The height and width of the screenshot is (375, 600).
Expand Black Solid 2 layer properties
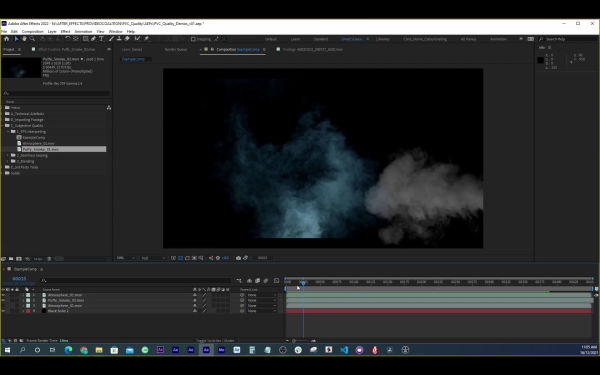(x=23, y=311)
